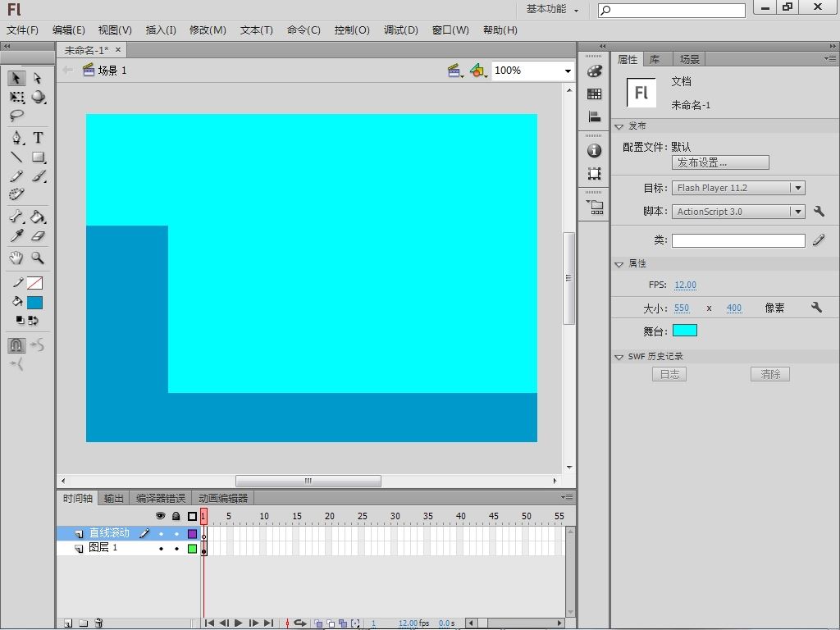Click the Edit Scene clapperboard icon
This screenshot has width=840, height=630.
click(454, 71)
